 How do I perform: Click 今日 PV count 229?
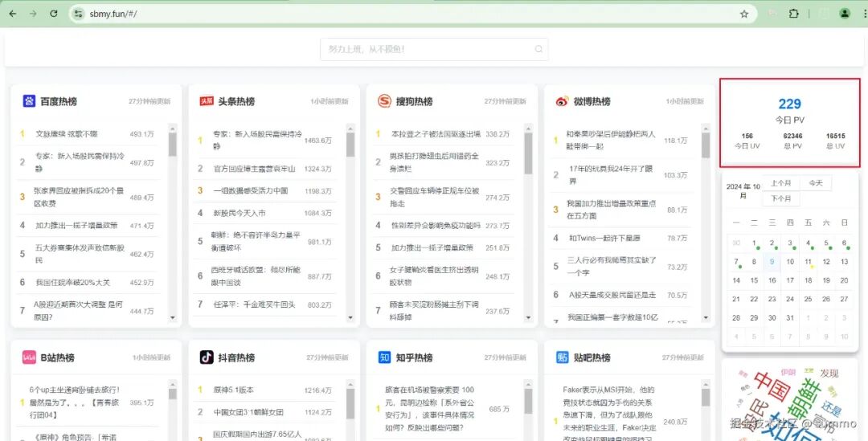tap(790, 104)
